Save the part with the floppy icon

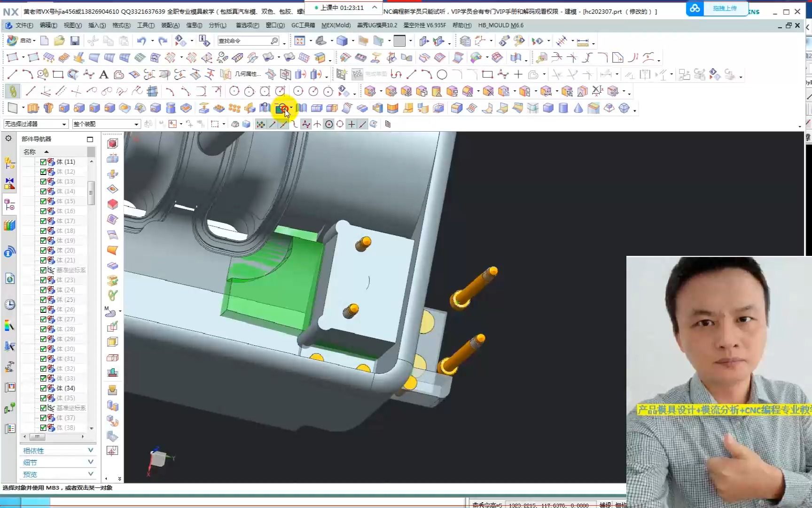pos(75,41)
